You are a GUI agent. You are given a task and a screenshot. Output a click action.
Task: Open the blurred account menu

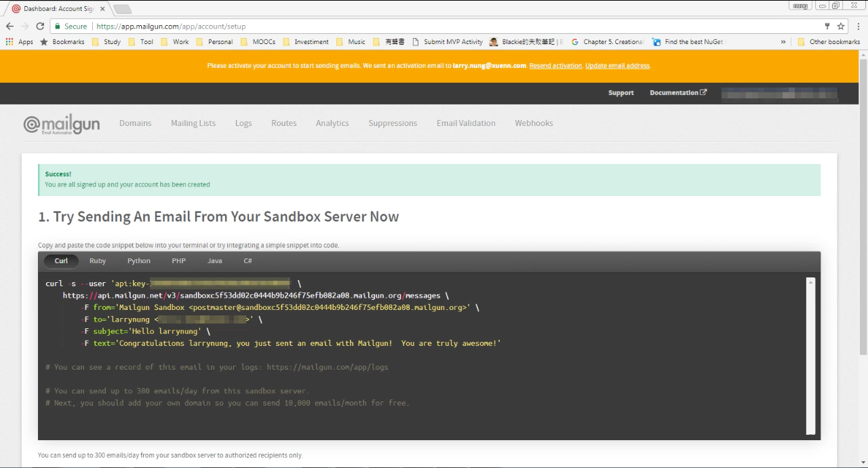click(779, 94)
